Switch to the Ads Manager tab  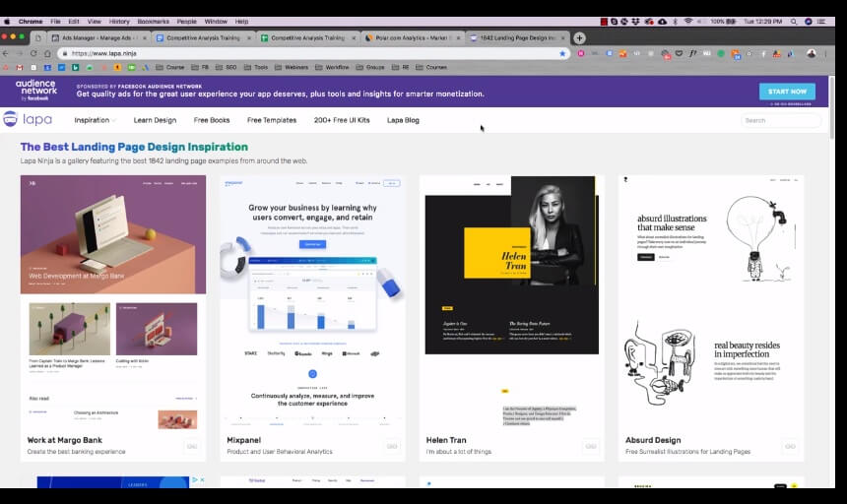(x=98, y=37)
